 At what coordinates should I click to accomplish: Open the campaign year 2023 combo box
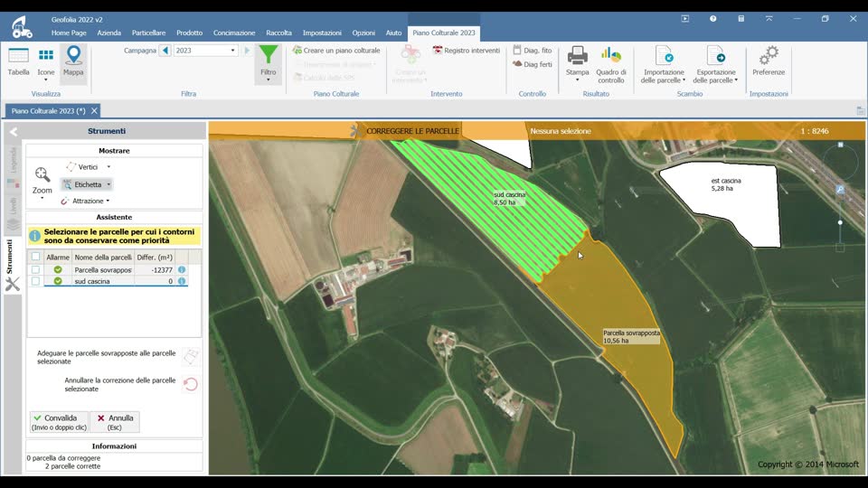tap(206, 51)
